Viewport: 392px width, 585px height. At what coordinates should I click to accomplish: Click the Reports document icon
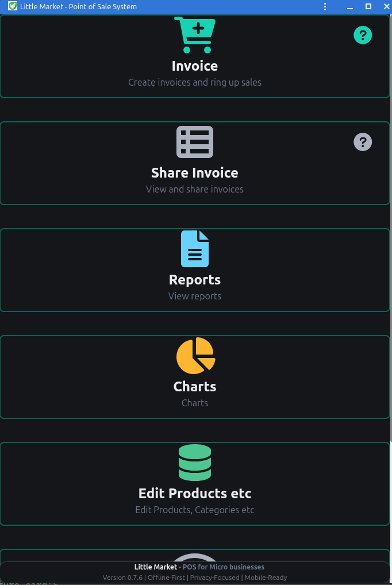point(194,248)
